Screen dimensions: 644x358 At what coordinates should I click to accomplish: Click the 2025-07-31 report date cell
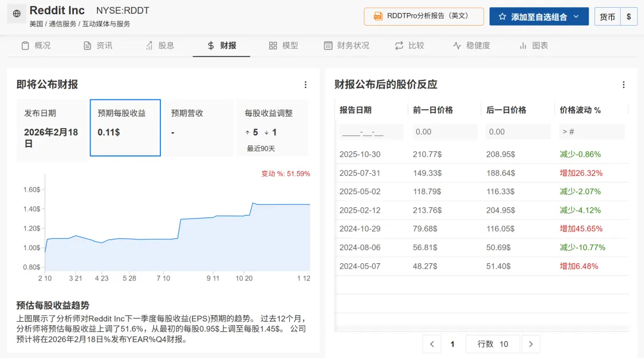click(x=360, y=173)
